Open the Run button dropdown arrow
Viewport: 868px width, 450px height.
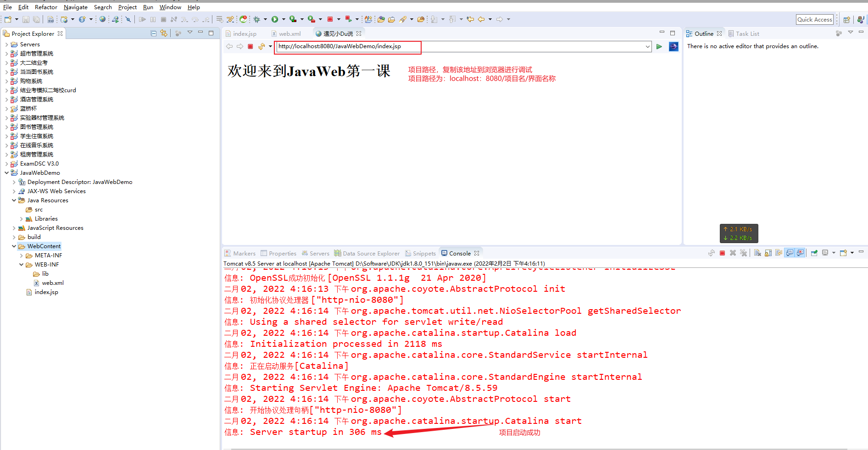284,19
